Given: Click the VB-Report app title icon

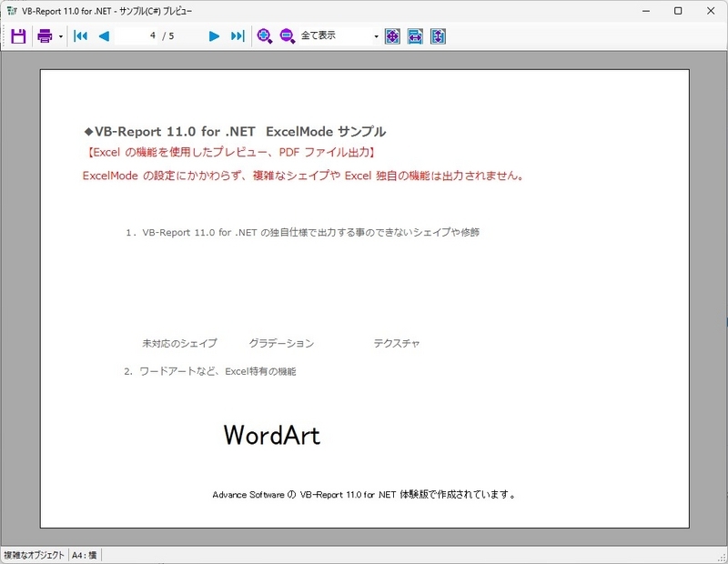Looking at the screenshot, I should [x=12, y=11].
